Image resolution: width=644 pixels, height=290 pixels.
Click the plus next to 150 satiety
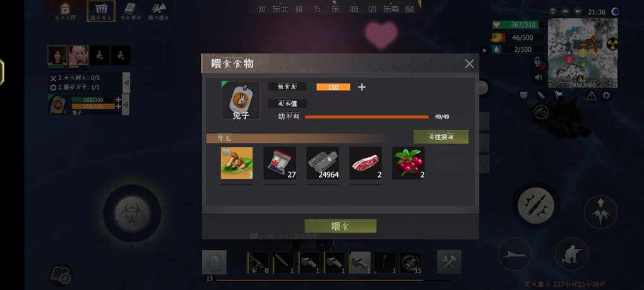[x=362, y=87]
